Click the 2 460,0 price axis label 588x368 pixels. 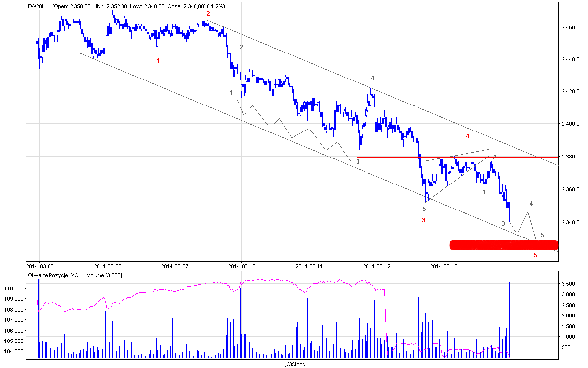pyautogui.click(x=572, y=27)
